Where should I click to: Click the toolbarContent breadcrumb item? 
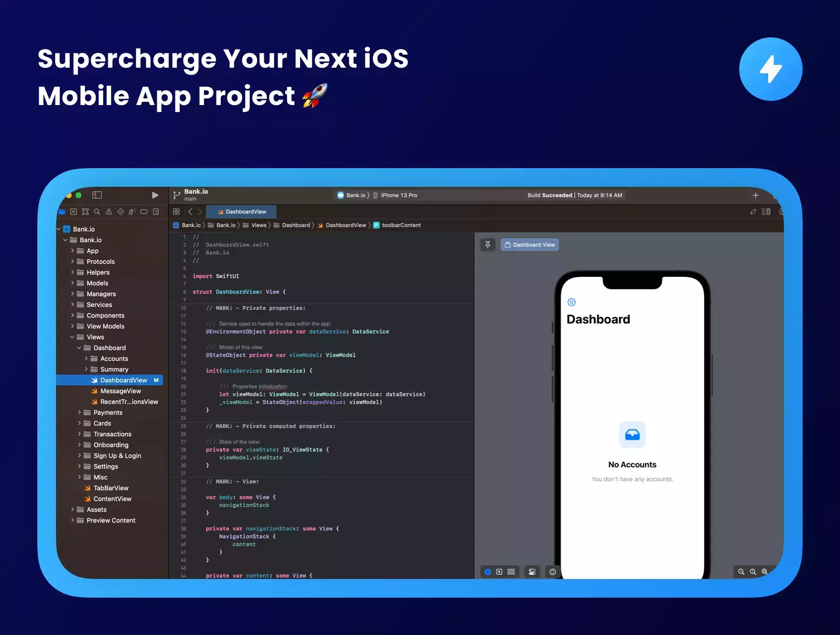(x=397, y=225)
